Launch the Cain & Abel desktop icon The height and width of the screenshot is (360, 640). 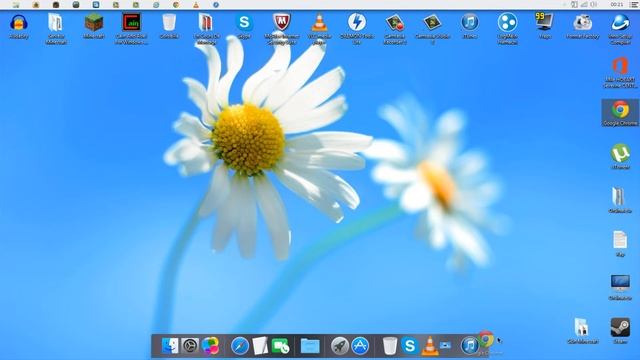[131, 22]
